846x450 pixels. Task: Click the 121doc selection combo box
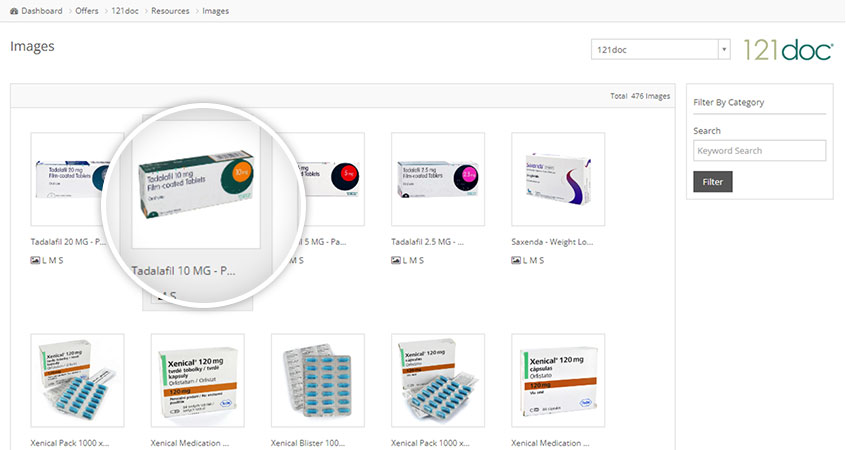[660, 49]
